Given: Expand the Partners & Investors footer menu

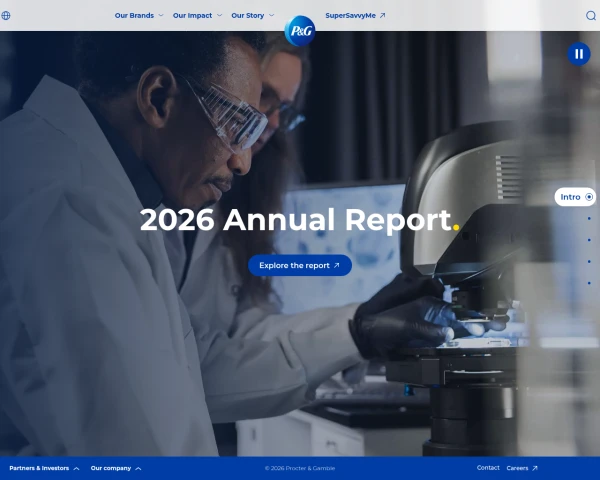Looking at the screenshot, I should click(39, 468).
